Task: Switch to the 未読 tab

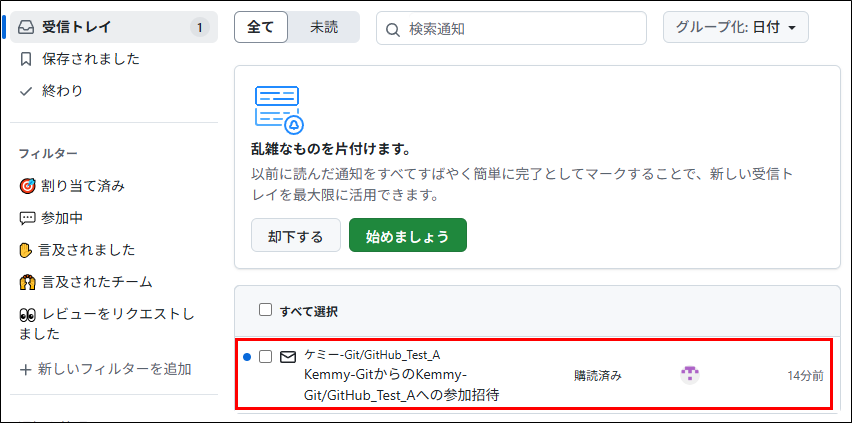Action: tap(324, 27)
